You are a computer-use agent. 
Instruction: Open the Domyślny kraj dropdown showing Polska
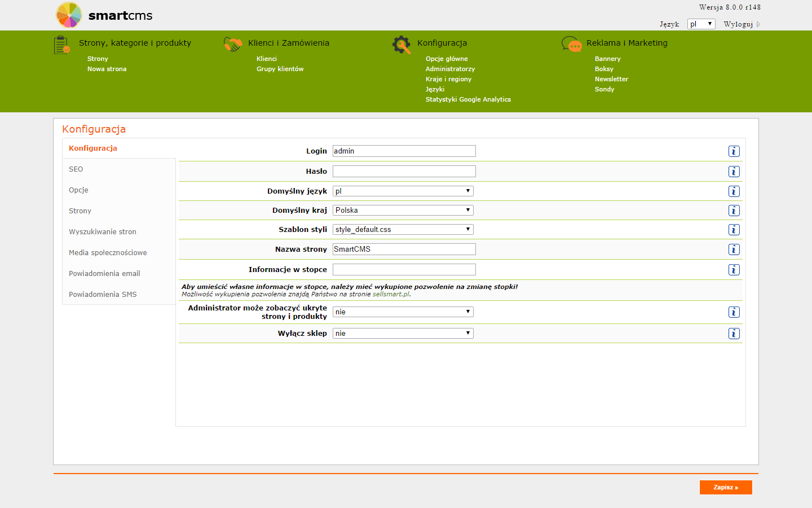(403, 210)
